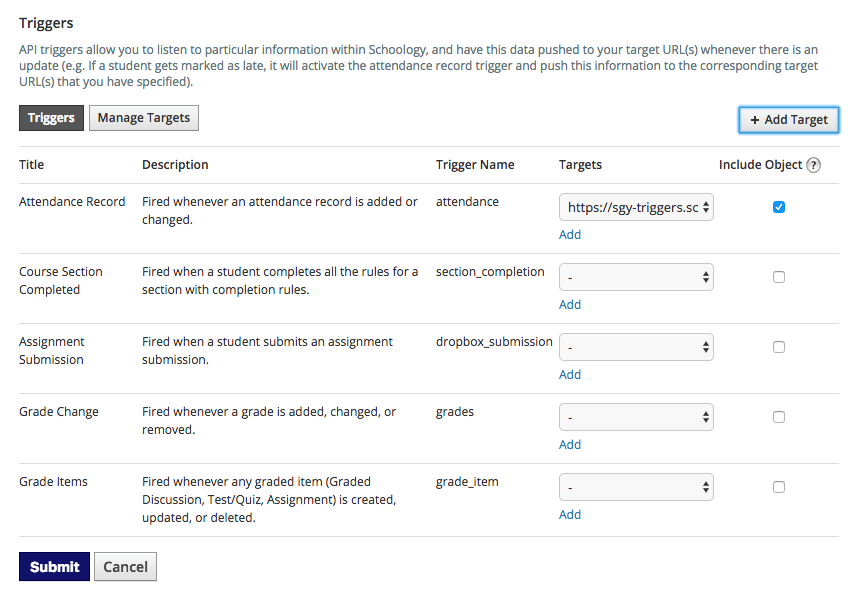This screenshot has width=856, height=608.
Task: Tick Include Object checkbox for Grade Change
Action: click(779, 417)
